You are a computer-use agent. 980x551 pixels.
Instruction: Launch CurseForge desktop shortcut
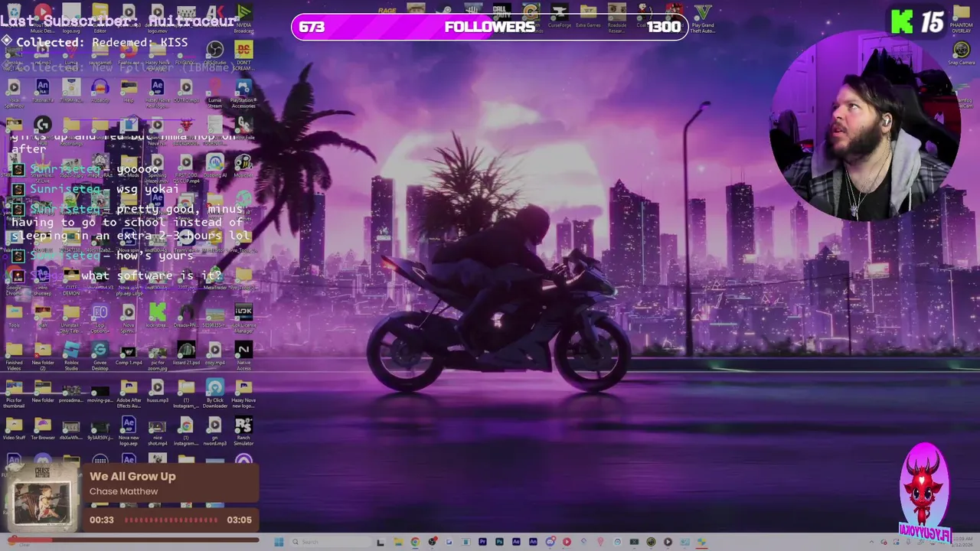559,16
